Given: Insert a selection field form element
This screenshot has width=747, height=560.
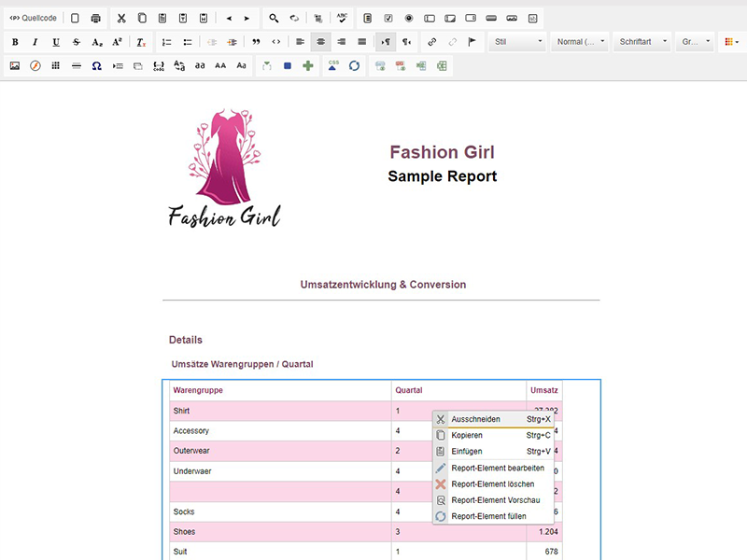Looking at the screenshot, I should pos(471,18).
